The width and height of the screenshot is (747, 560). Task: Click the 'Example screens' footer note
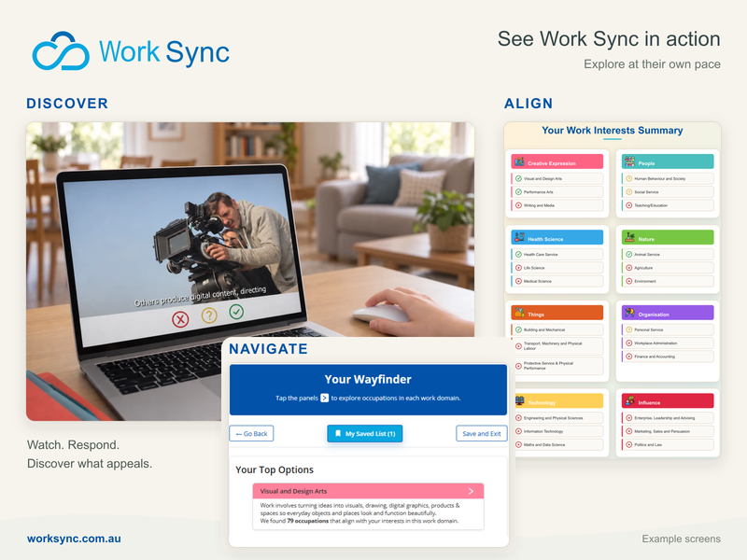coord(681,539)
